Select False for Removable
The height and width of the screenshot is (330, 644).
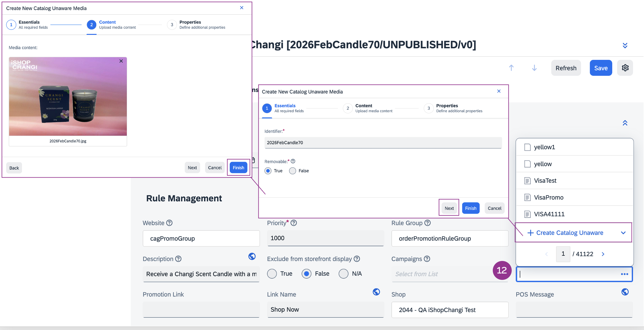(293, 171)
